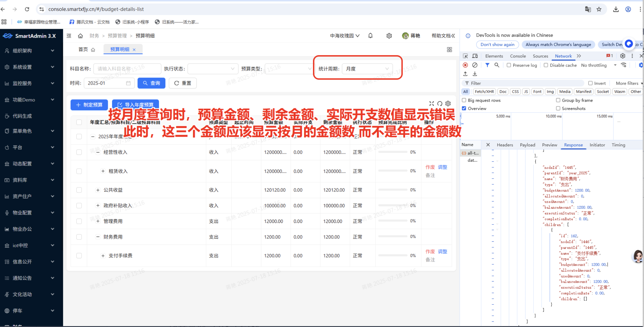Open the 统计周期 dropdown showing 月度

[367, 69]
